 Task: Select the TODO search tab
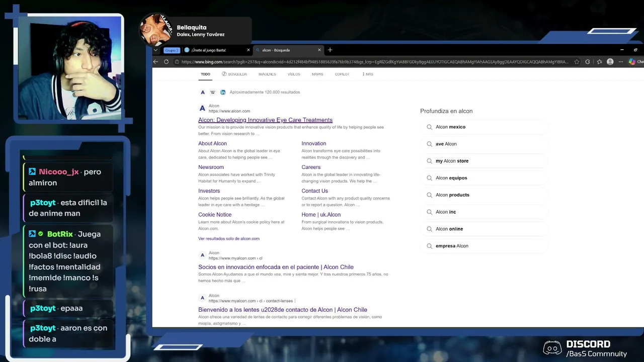pos(205,74)
